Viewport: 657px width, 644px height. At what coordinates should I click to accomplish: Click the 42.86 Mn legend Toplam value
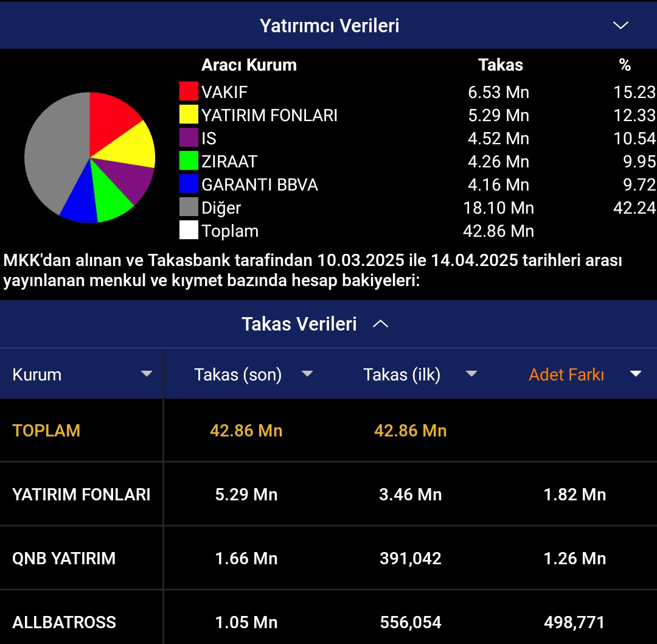[x=499, y=231]
